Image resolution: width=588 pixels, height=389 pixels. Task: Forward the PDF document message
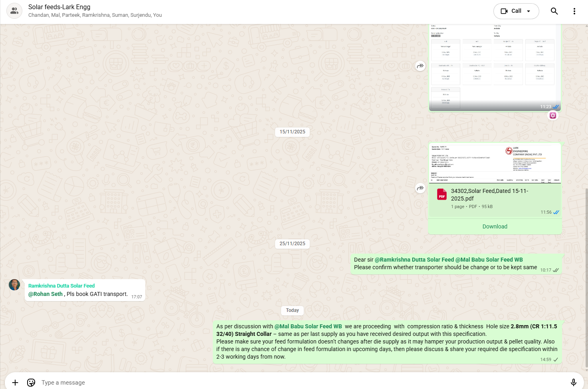coord(420,188)
